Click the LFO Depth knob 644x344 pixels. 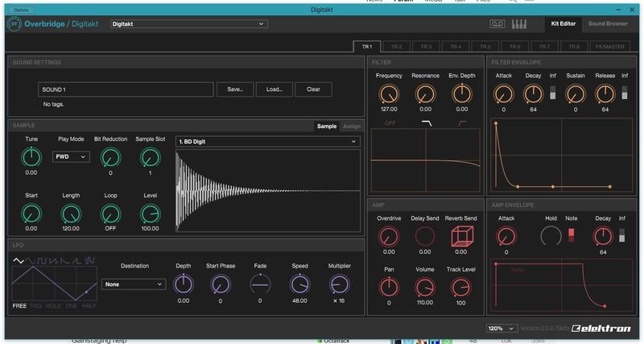pyautogui.click(x=184, y=284)
